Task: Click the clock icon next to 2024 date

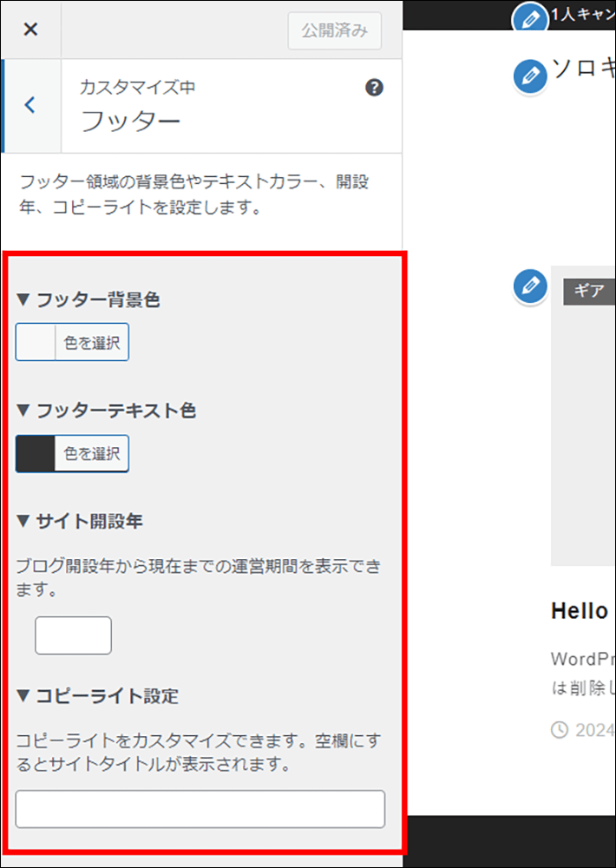Action: pyautogui.click(x=560, y=730)
